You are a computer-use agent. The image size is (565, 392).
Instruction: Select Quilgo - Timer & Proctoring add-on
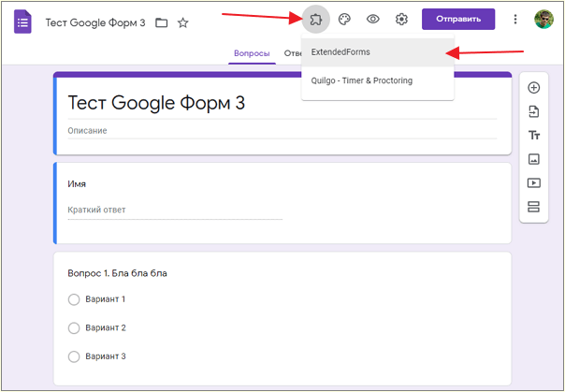tap(377, 80)
